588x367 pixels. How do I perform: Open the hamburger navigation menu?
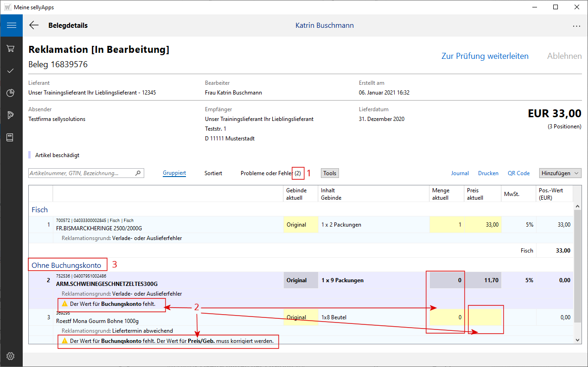(11, 25)
